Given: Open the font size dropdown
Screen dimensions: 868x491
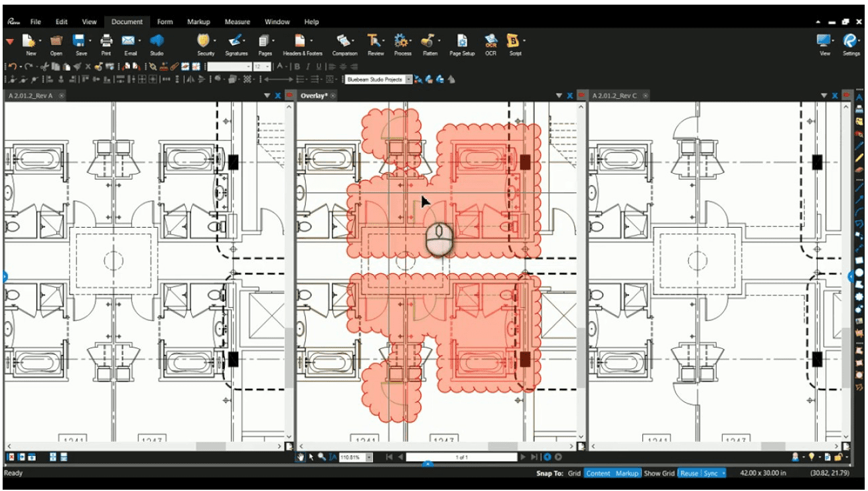Looking at the screenshot, I should point(267,66).
